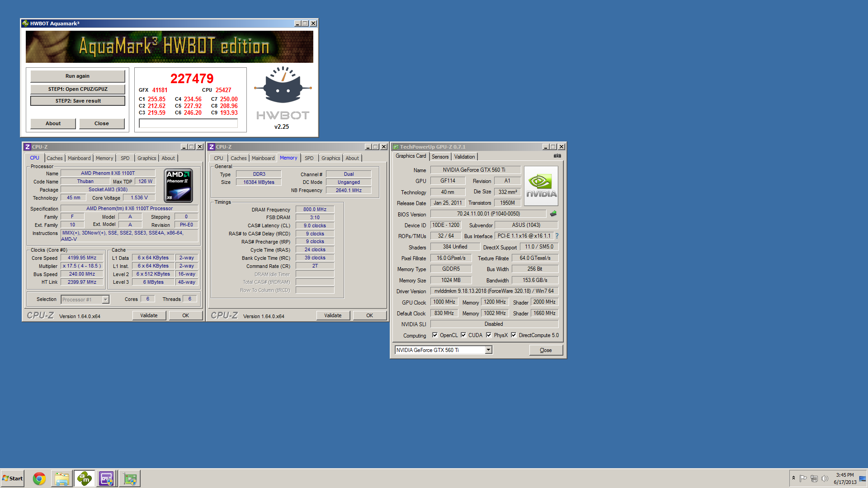Click STEP2: Save result button
Image resolution: width=868 pixels, height=488 pixels.
(78, 101)
